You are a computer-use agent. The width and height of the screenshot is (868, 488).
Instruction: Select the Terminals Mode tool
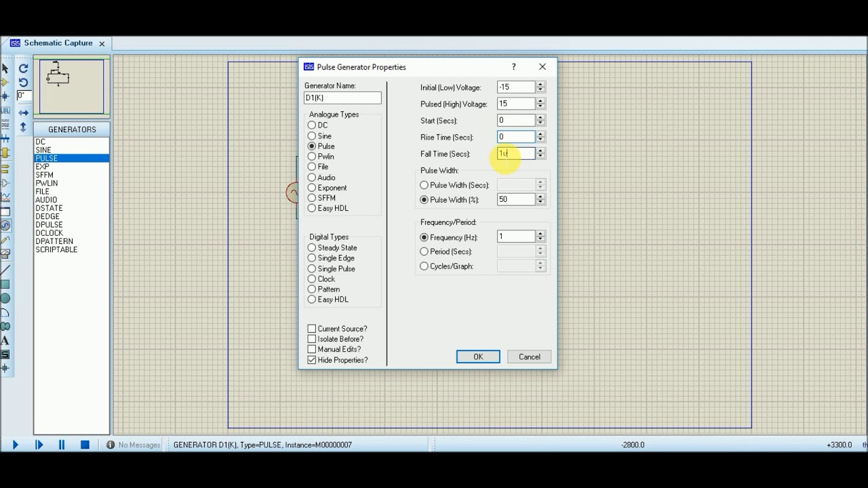coord(5,169)
